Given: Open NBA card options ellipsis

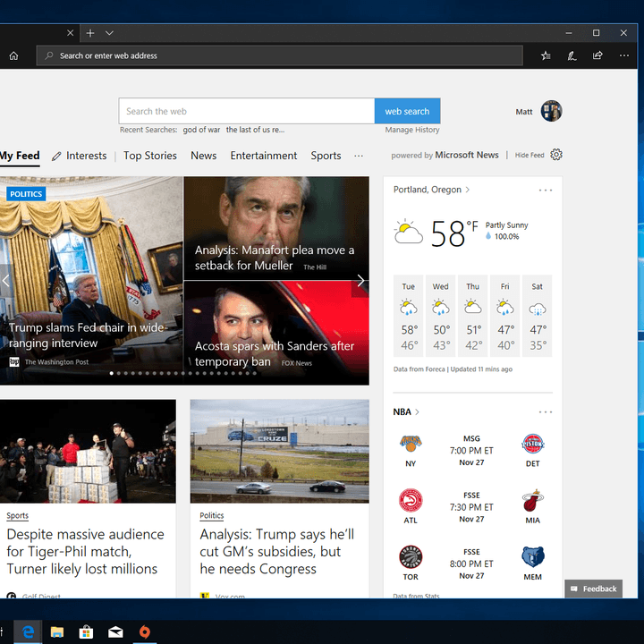Looking at the screenshot, I should (546, 412).
